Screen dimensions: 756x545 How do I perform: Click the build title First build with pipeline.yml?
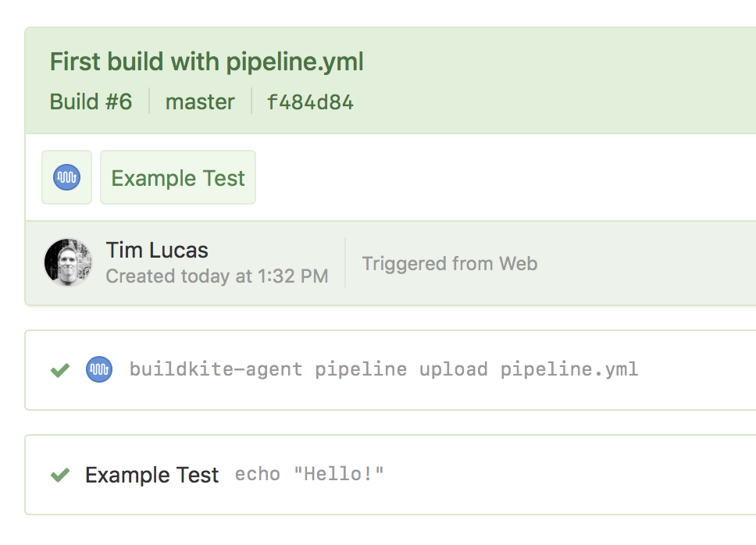tap(206, 61)
